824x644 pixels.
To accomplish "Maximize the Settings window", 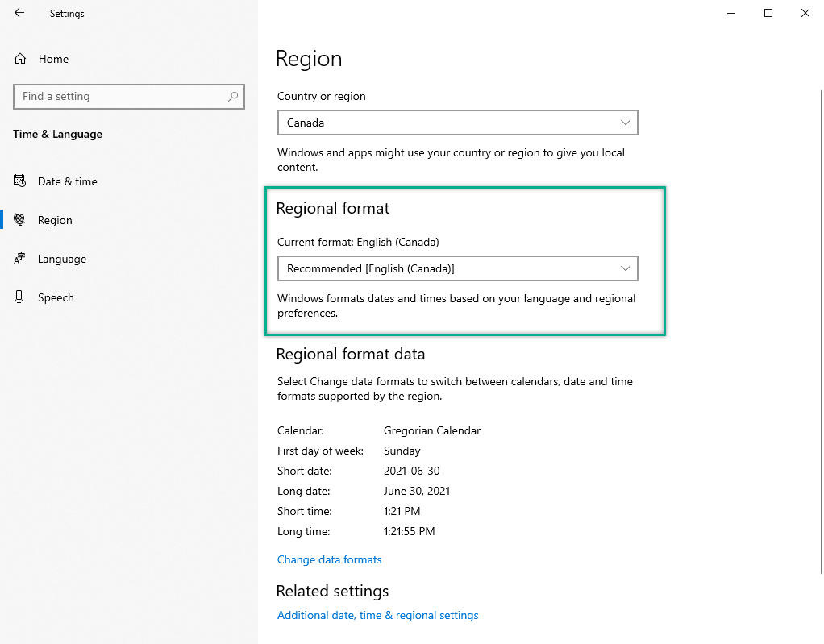I will tap(768, 13).
